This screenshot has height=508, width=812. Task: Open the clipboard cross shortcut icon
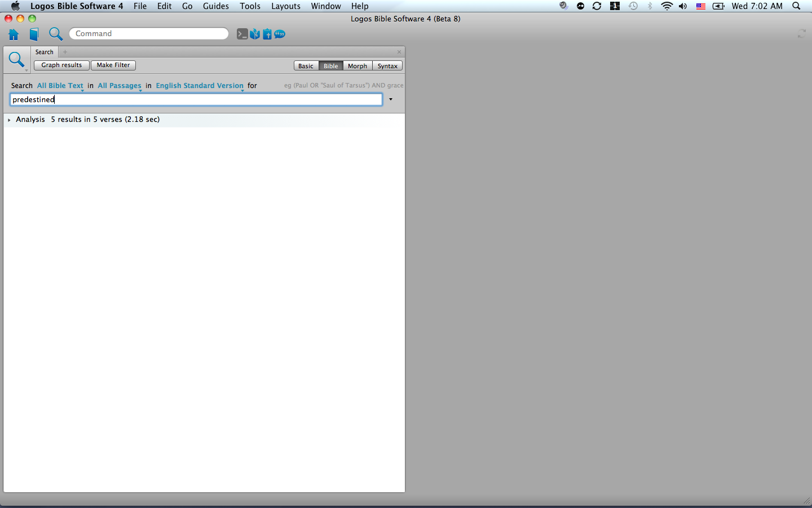(x=267, y=34)
